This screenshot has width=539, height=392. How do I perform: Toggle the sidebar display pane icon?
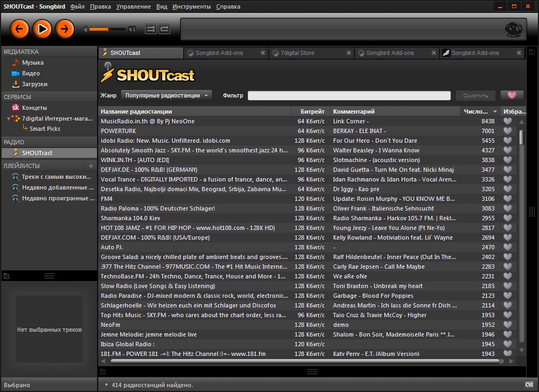point(6,276)
